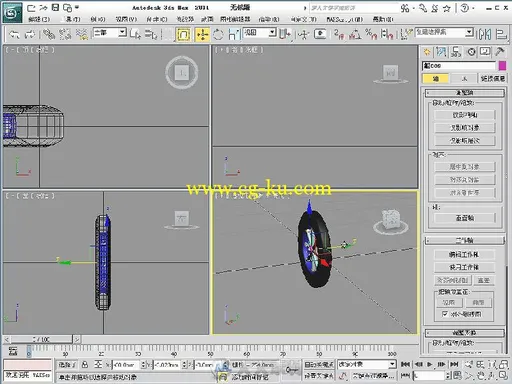512x384 pixels.
Task: Select the Select and Scale tool
Action: 234,34
